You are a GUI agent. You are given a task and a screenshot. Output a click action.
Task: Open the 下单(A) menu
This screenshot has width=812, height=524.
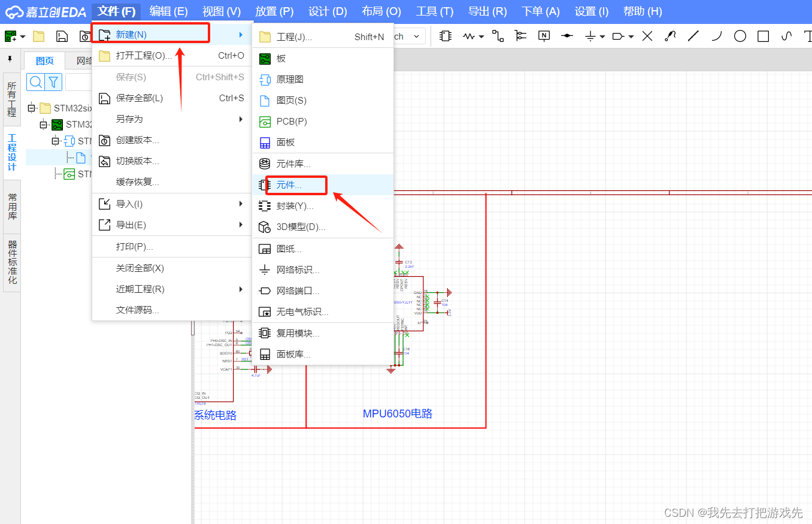pos(540,11)
